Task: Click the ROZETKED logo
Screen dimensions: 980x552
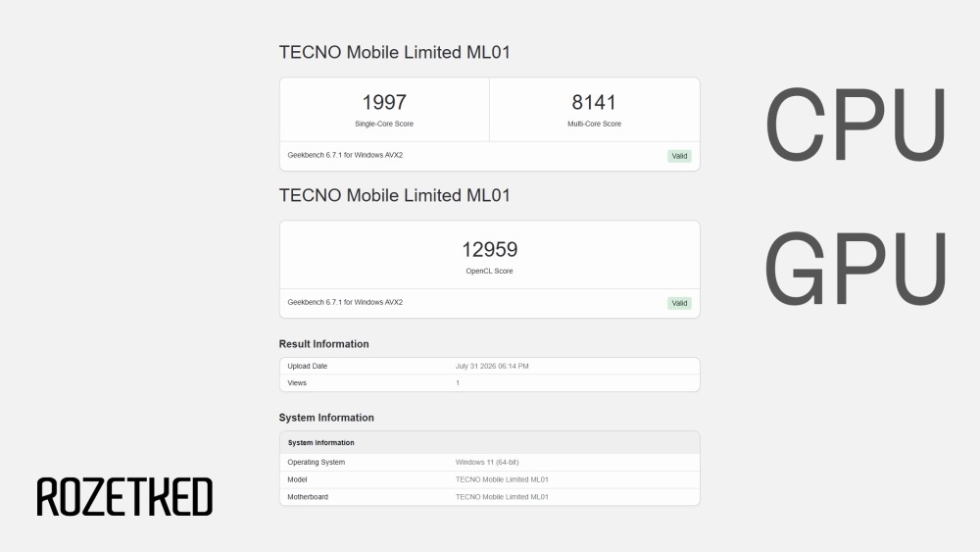Action: [x=125, y=497]
